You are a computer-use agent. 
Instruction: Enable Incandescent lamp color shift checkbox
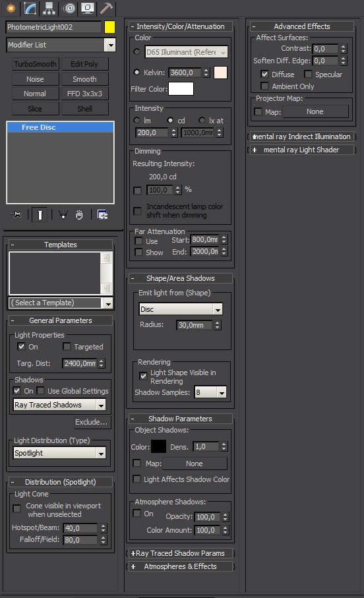(x=137, y=210)
